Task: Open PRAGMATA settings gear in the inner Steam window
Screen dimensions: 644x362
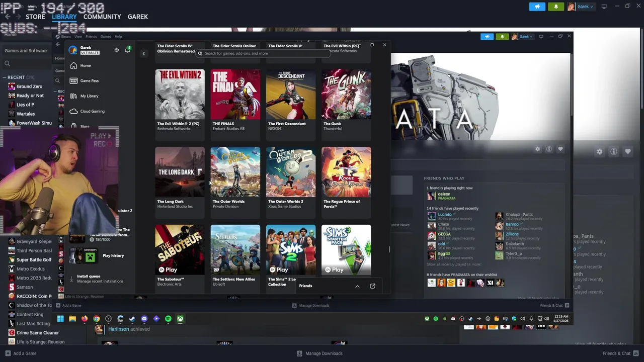Action: (537, 149)
